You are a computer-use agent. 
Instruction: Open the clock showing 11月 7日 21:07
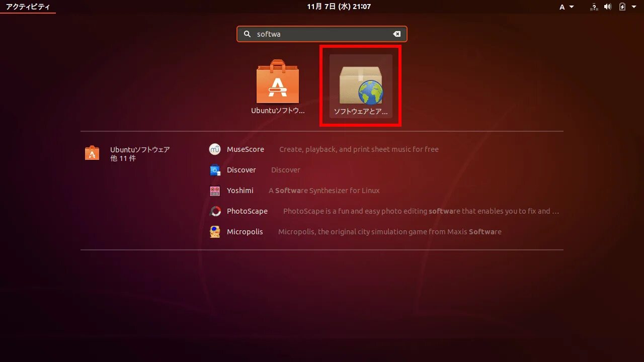339,7
